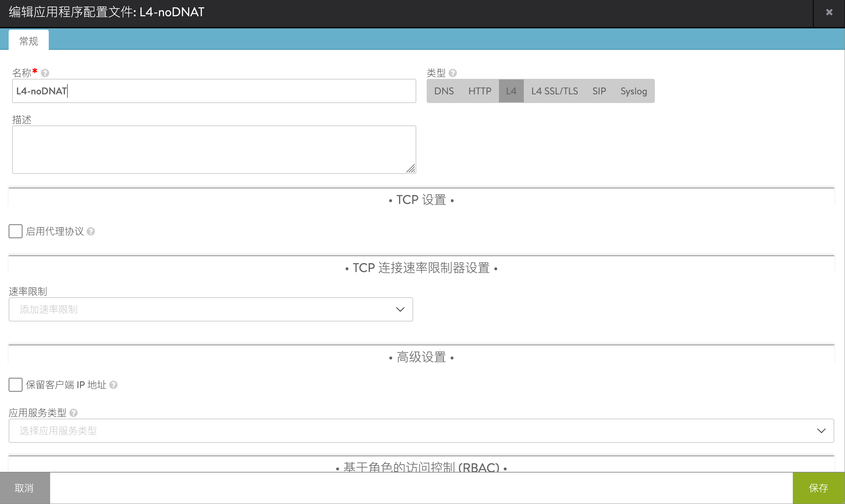Click the 高级设置 section header

(x=421, y=357)
